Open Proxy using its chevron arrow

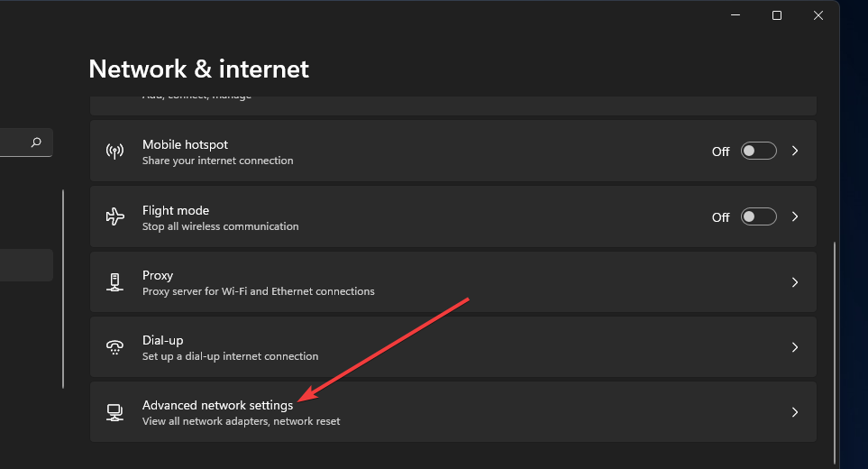point(795,282)
